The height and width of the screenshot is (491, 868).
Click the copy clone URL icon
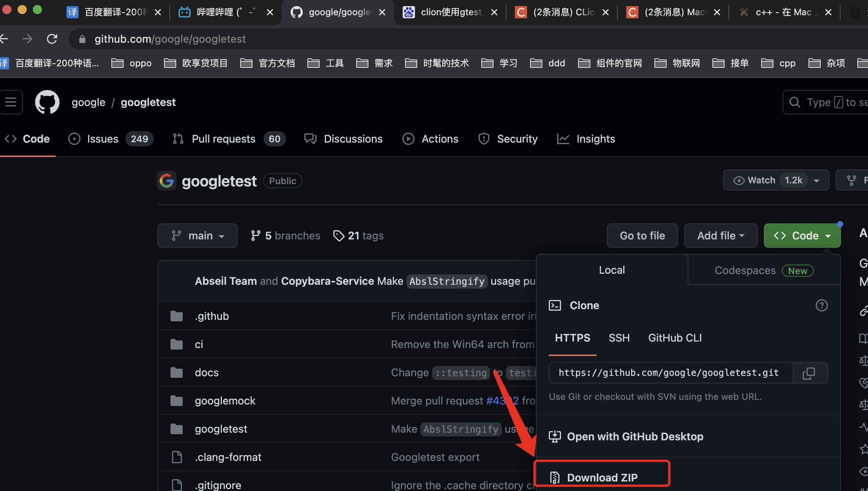pyautogui.click(x=809, y=373)
